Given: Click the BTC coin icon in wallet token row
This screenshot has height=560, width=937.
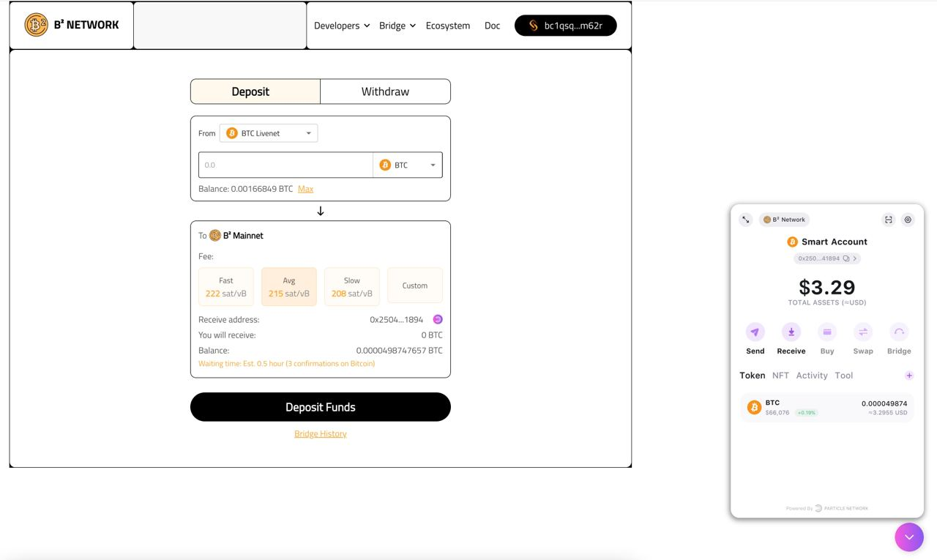Looking at the screenshot, I should (x=754, y=408).
